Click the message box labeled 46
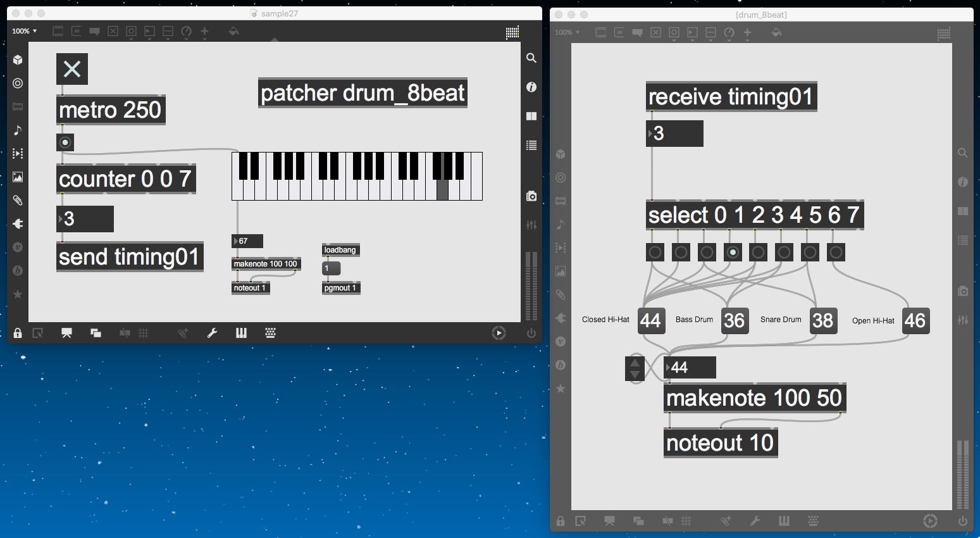Image resolution: width=980 pixels, height=538 pixels. [915, 320]
